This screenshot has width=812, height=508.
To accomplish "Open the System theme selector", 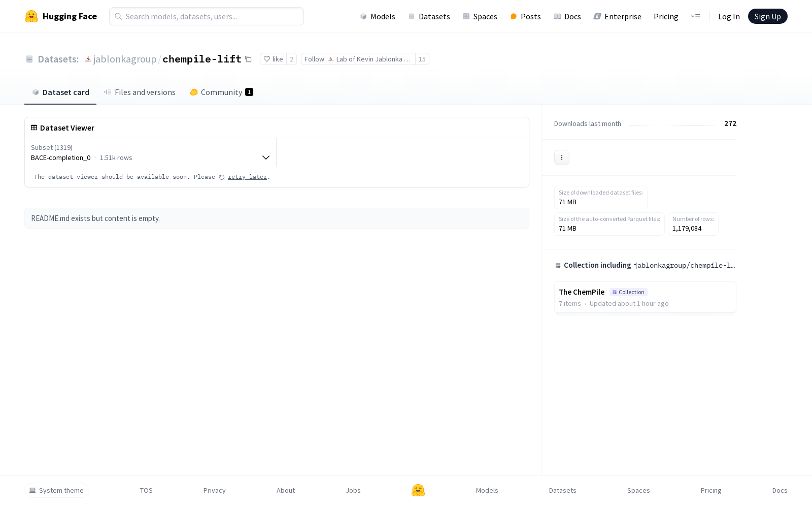I will (57, 490).
